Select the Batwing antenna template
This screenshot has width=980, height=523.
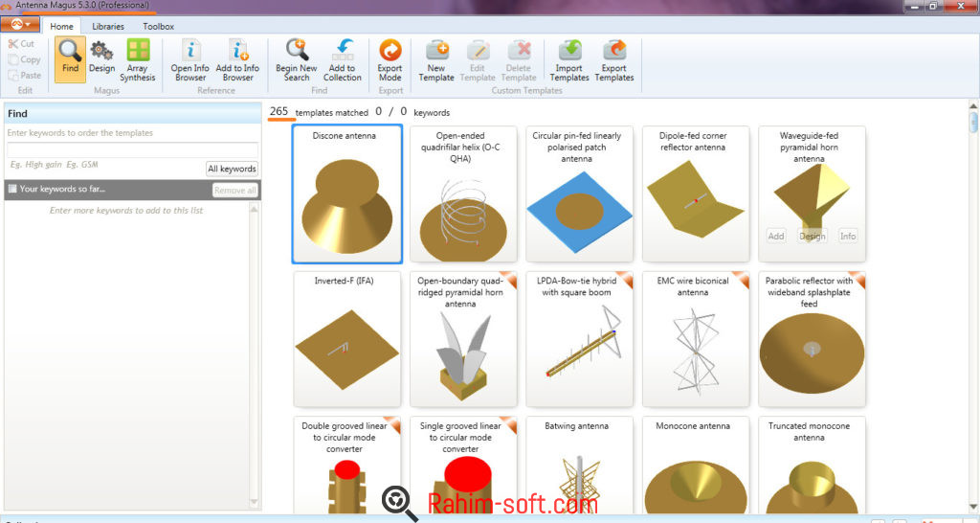pyautogui.click(x=579, y=465)
